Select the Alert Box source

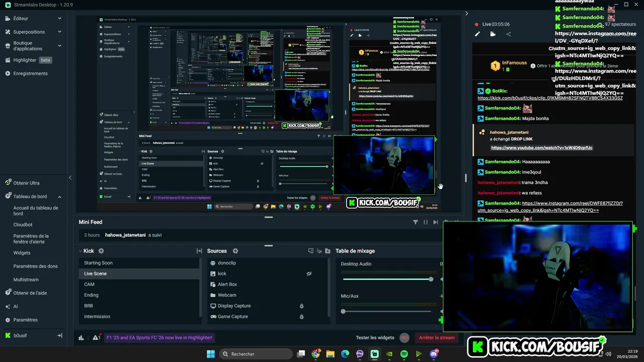[267, 284]
